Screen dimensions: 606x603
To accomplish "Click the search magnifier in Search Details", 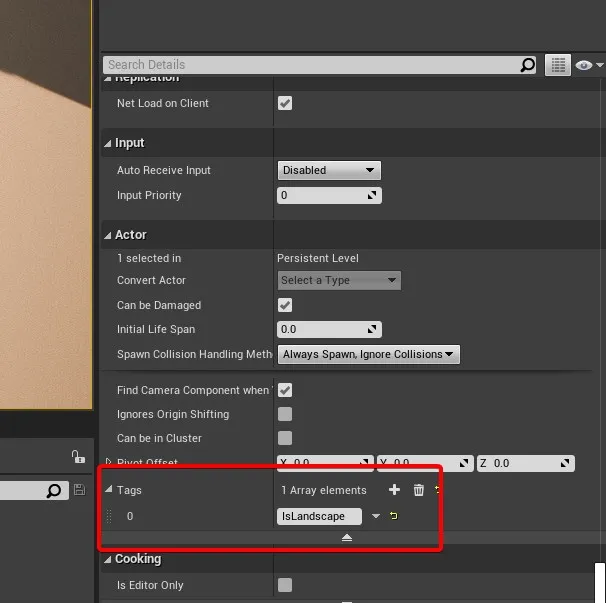I will click(x=528, y=65).
